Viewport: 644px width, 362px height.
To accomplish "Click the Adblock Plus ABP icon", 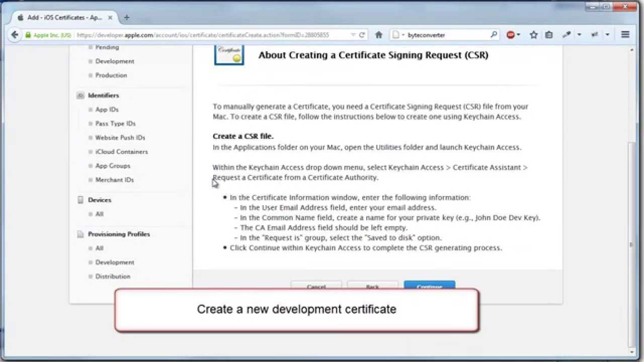I will click(x=511, y=35).
